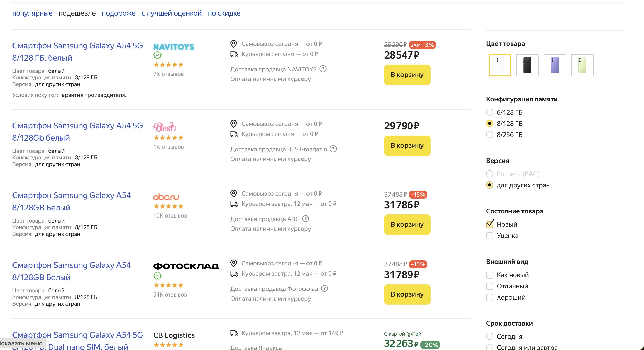Check the Отличный appearance filter

(490, 286)
